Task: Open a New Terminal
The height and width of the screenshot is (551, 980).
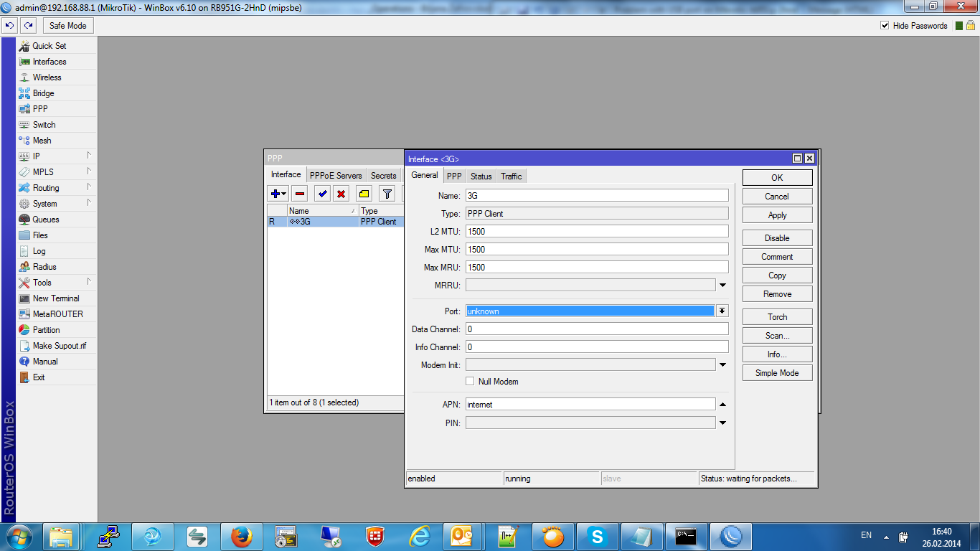Action: point(56,298)
